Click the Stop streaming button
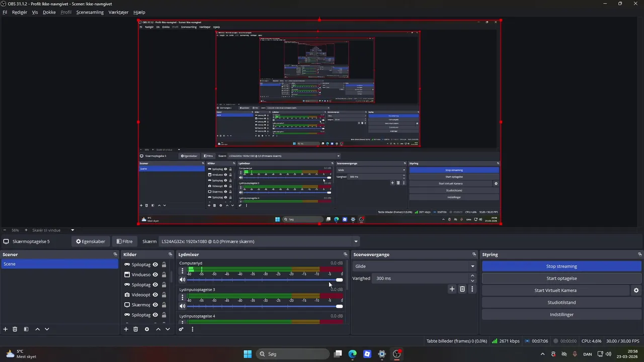Viewport: 644px width, 362px height. point(561,266)
